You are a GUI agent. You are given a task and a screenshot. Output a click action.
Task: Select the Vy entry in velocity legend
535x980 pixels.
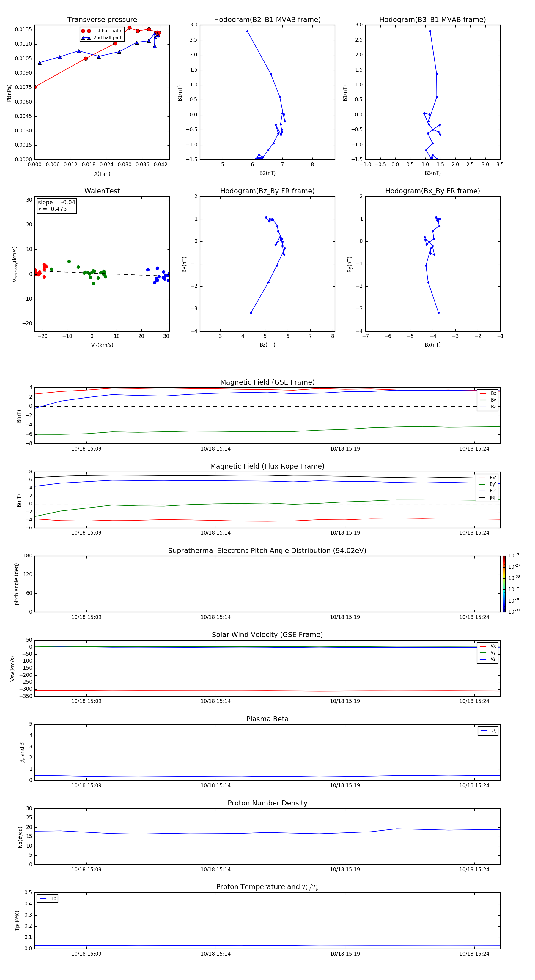click(488, 652)
